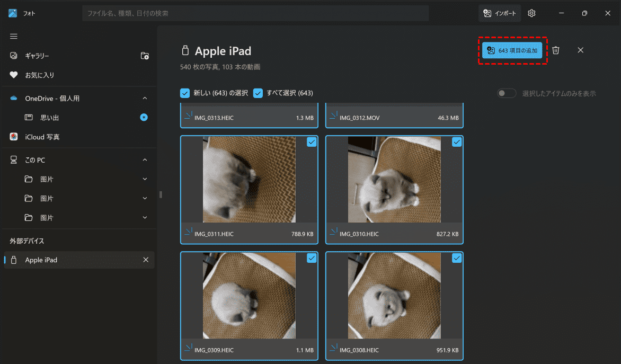621x364 pixels.
Task: Click the search field for files
Action: click(255, 13)
